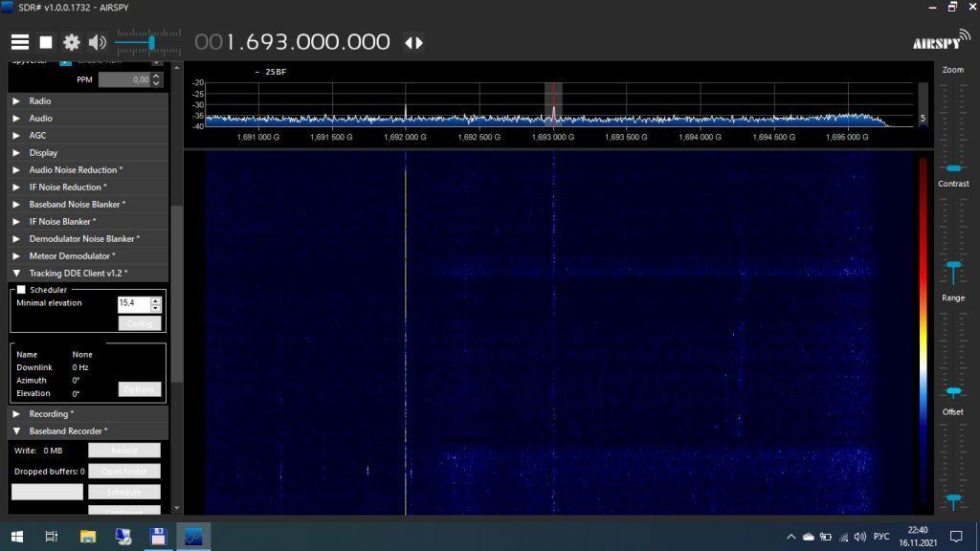Open the SDR# hamburger main menu
This screenshot has width=980, height=551.
tap(20, 42)
